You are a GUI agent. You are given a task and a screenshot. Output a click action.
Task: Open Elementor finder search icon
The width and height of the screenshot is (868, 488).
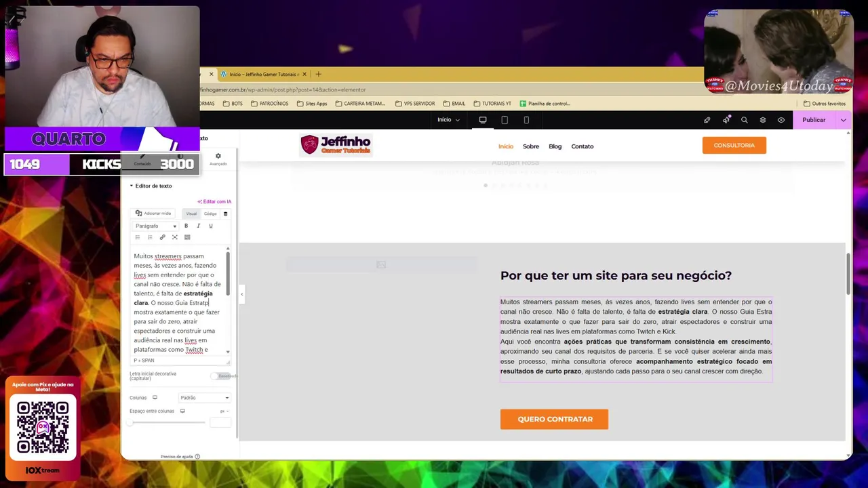pos(744,120)
